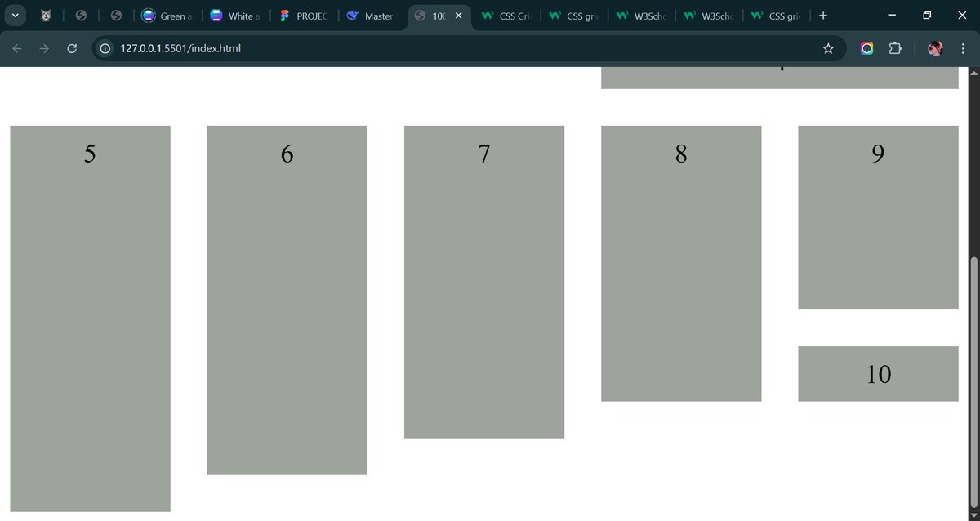Select the White a... tab
This screenshot has width=980, height=521.
[x=235, y=15]
